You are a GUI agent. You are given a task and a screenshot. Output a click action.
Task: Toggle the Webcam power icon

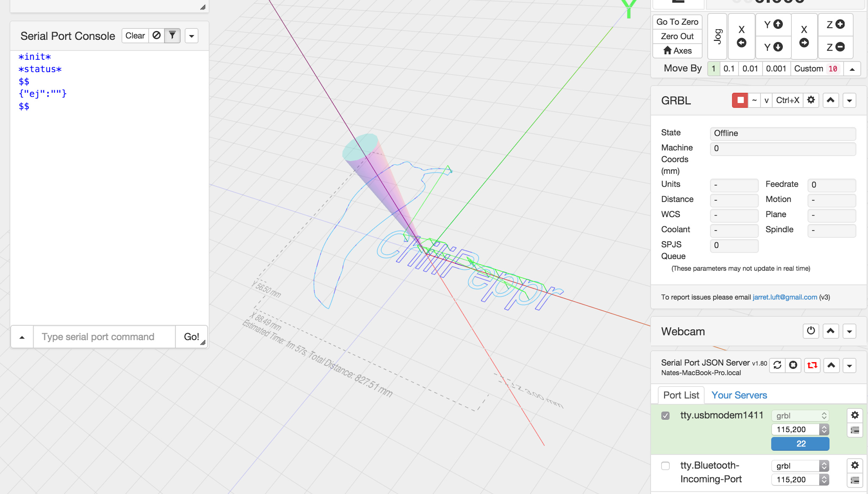point(811,331)
